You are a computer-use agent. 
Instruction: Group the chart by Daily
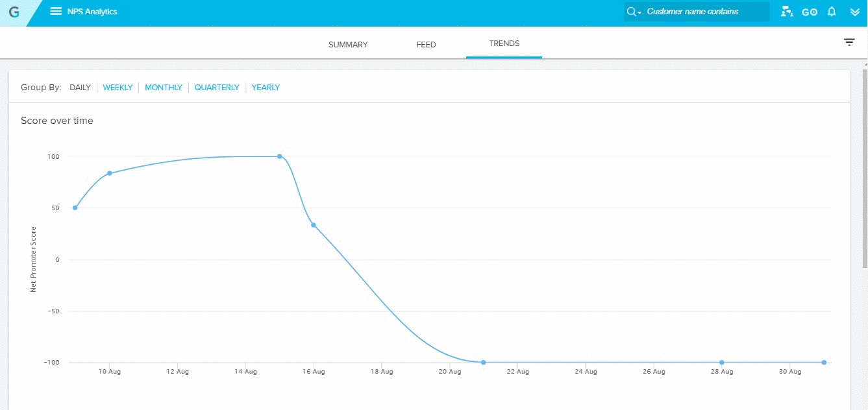point(81,88)
